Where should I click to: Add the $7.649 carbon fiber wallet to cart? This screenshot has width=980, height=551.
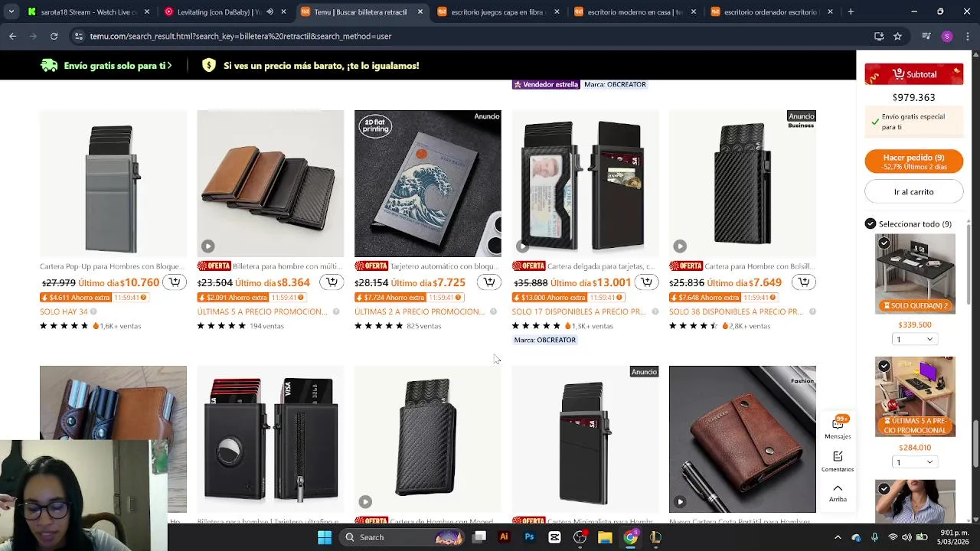(x=804, y=282)
